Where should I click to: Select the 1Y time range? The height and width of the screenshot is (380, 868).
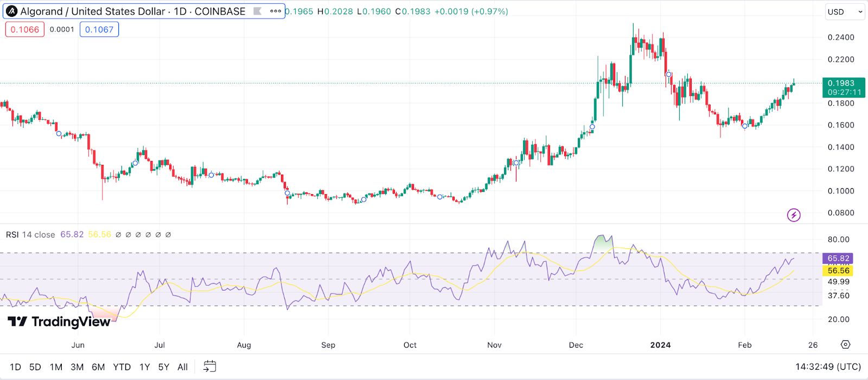coord(144,367)
